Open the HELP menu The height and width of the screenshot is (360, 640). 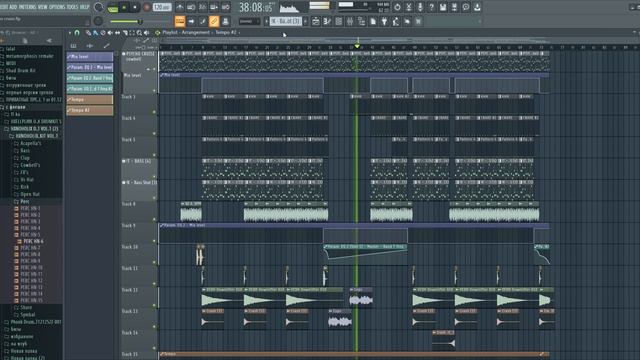[x=84, y=7]
